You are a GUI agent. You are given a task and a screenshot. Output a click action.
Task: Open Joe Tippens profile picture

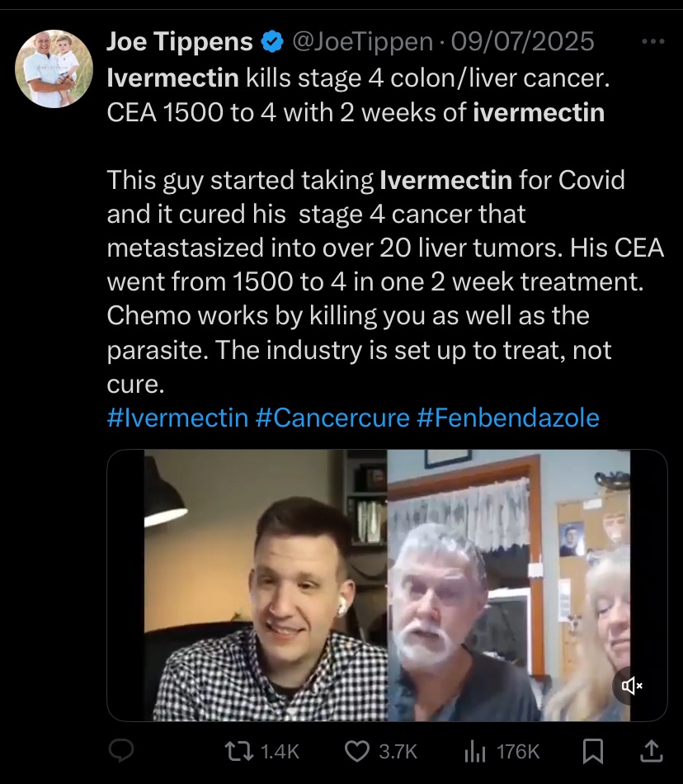[54, 69]
